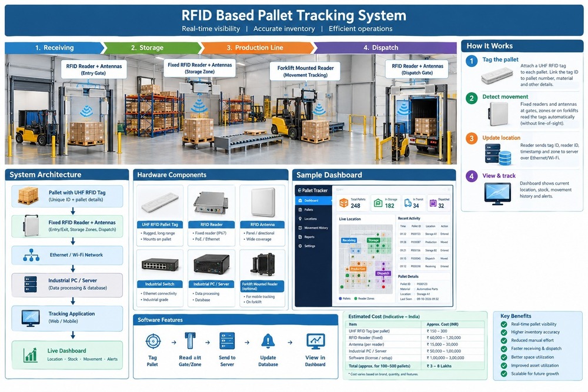The image size is (588, 392).
Task: Click the industrial switch product thumbnail
Action: click(160, 264)
